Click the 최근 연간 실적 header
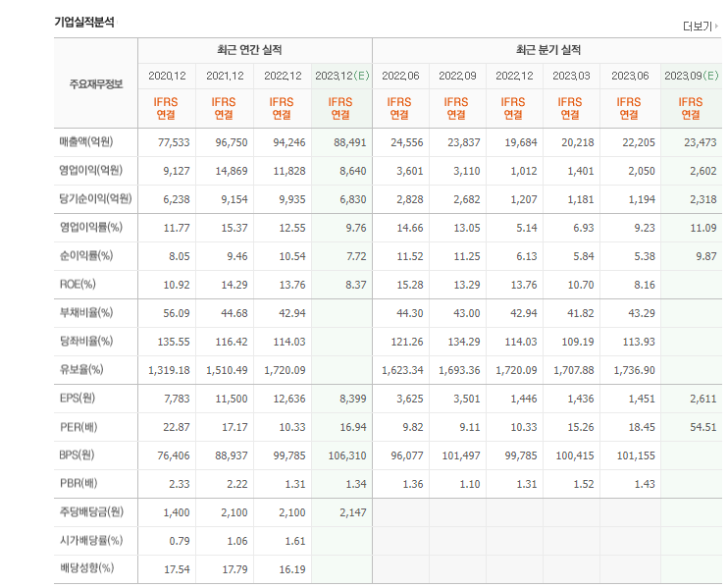 tap(249, 50)
